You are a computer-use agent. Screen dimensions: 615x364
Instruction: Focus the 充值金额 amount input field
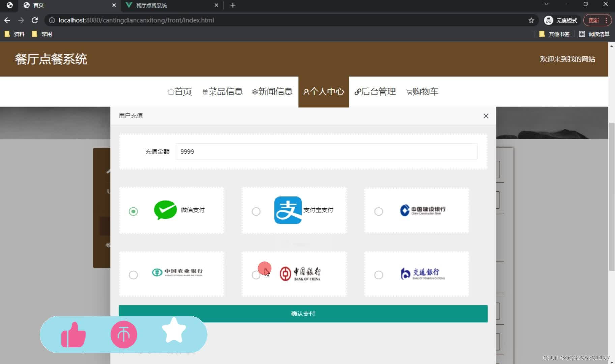pos(326,152)
